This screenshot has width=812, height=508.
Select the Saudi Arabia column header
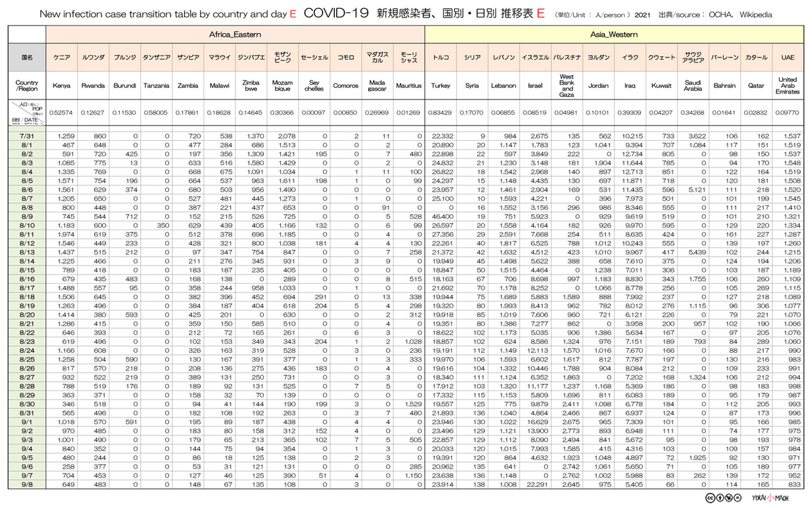point(693,86)
